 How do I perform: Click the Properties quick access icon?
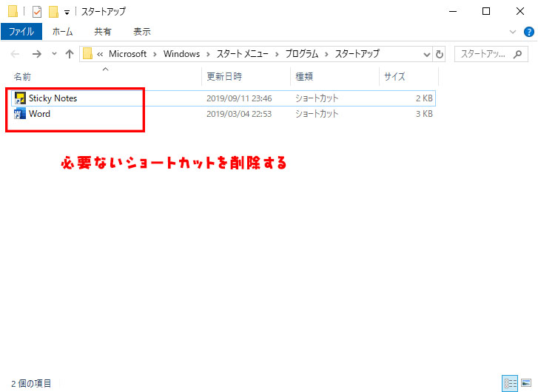coord(37,12)
